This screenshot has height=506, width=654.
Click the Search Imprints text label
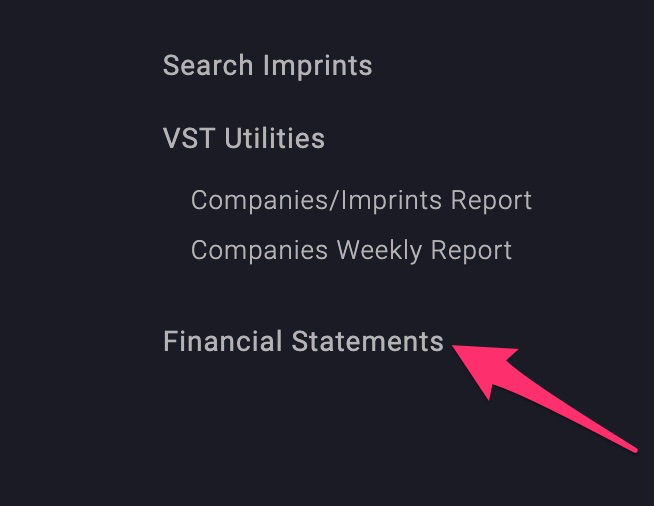(x=267, y=66)
